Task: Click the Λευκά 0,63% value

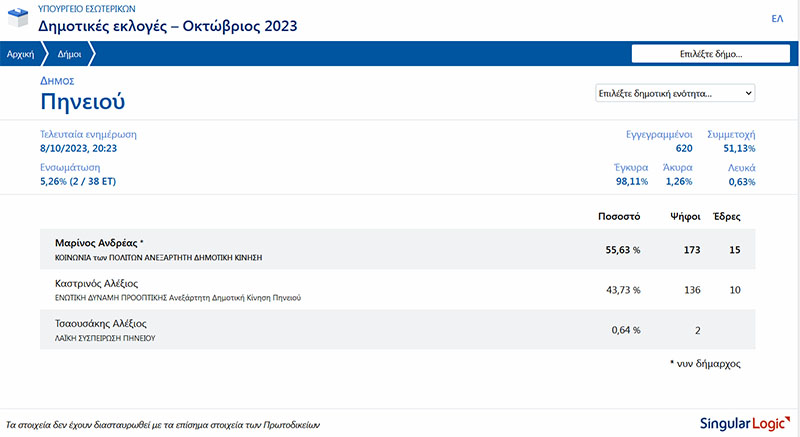Action: coord(741,181)
